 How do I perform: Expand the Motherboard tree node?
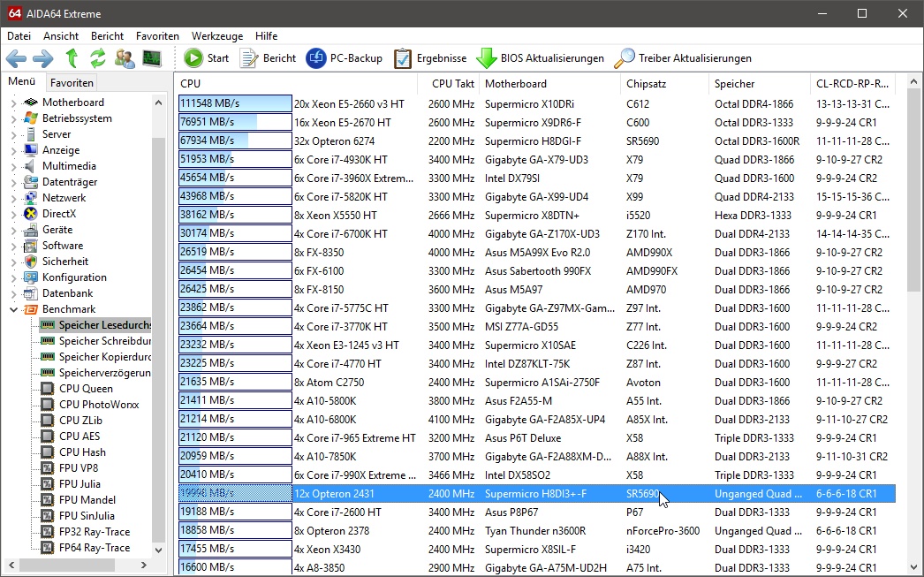pos(13,102)
